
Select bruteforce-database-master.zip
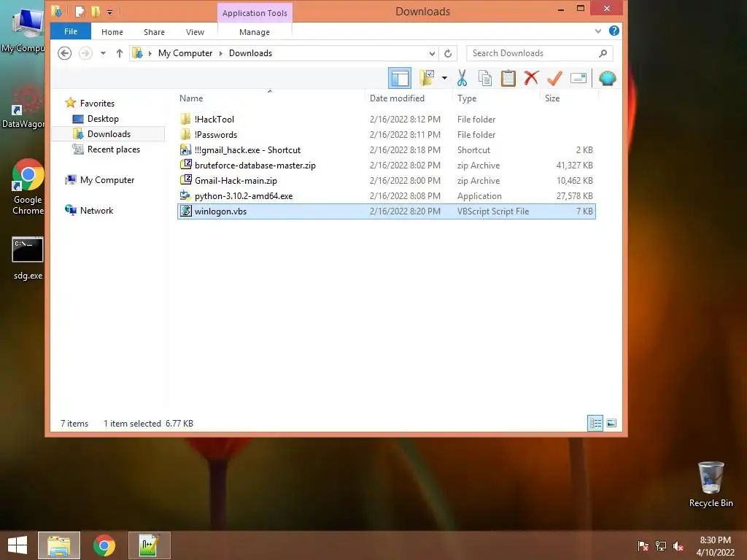(387, 166)
